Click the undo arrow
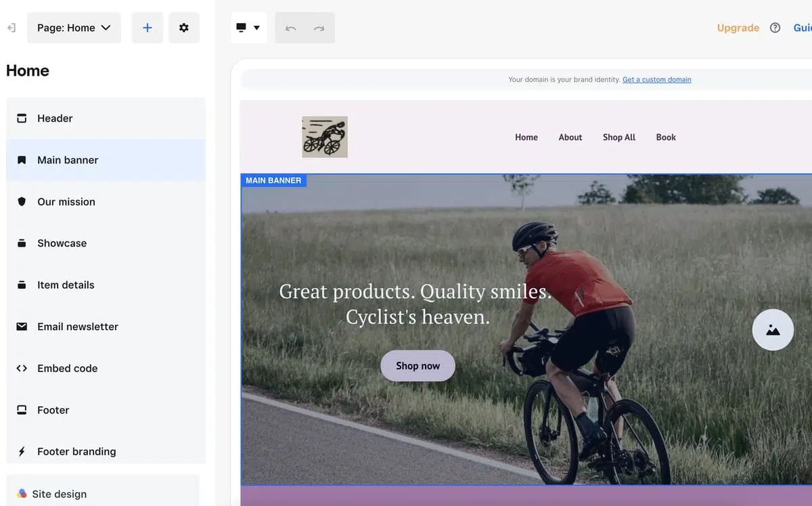This screenshot has width=812, height=506. tap(290, 28)
